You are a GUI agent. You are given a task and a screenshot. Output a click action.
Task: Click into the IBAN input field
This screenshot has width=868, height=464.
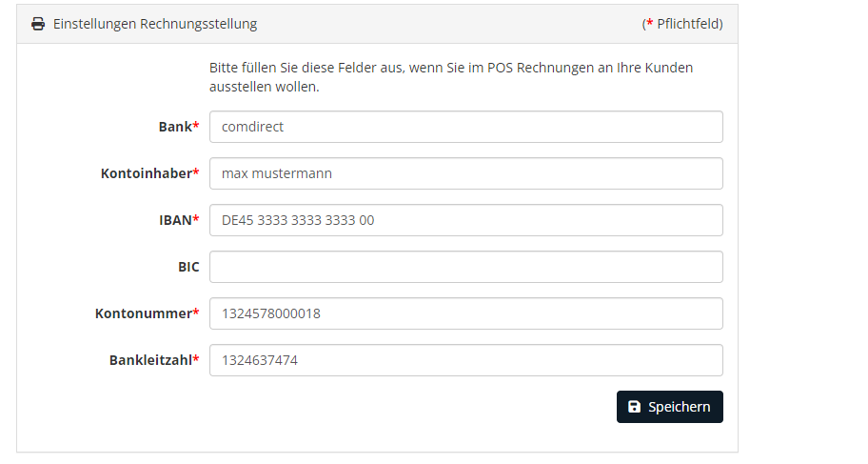(466, 220)
